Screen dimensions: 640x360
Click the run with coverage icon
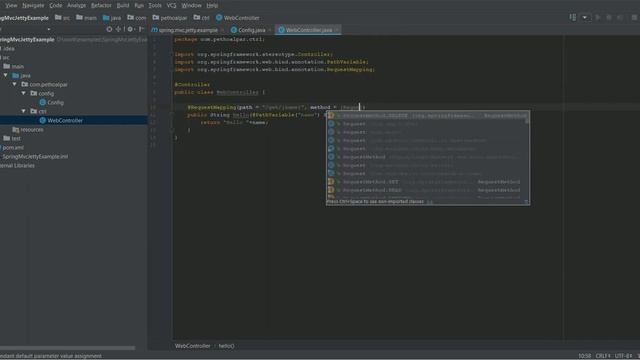(620, 18)
